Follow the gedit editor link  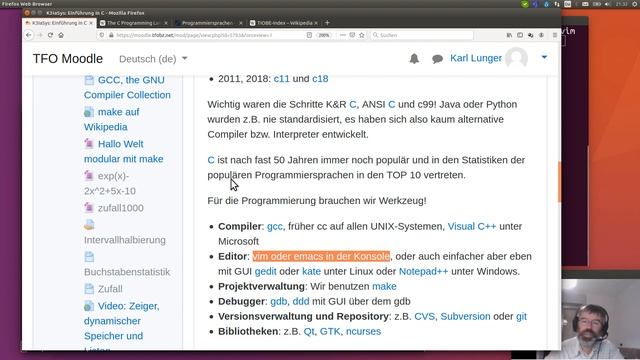266,271
